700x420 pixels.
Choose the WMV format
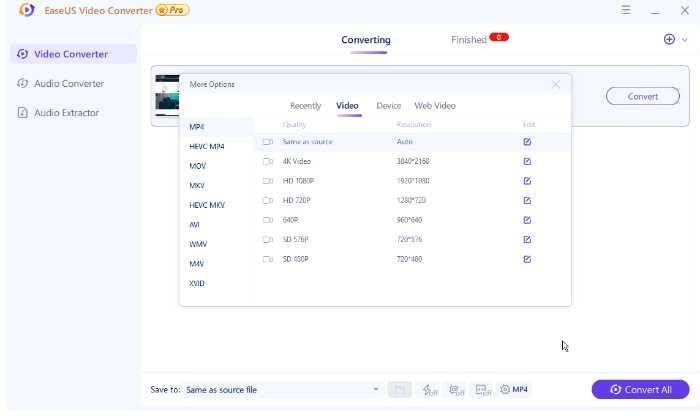(217, 244)
